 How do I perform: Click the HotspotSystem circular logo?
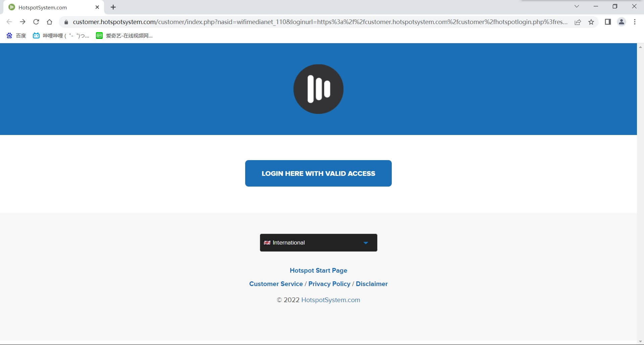318,89
